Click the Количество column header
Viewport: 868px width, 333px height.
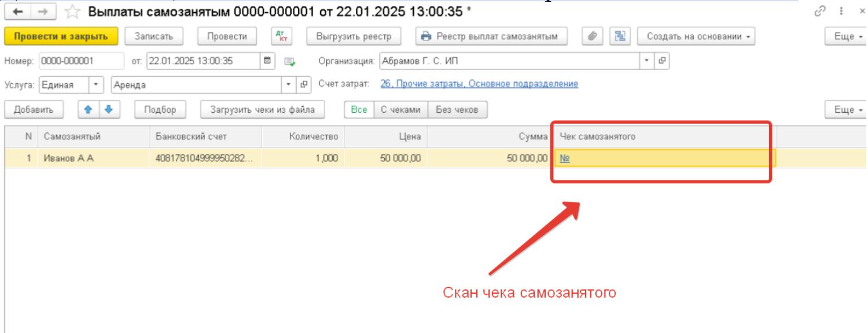[x=303, y=136]
